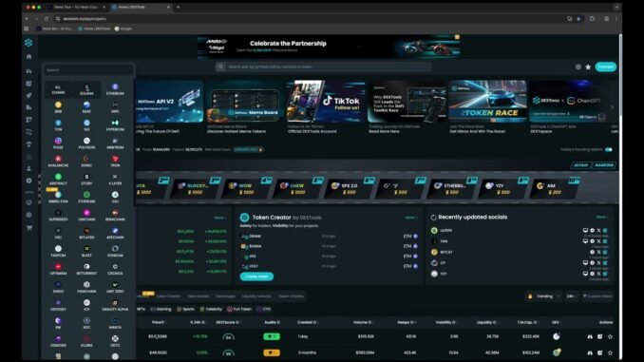644x362 pixels.
Task: Select the Sui chain
Action: tap(86, 125)
